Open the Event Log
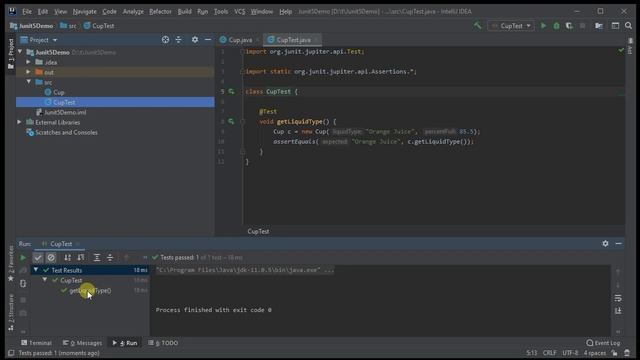640x360 pixels. point(603,343)
